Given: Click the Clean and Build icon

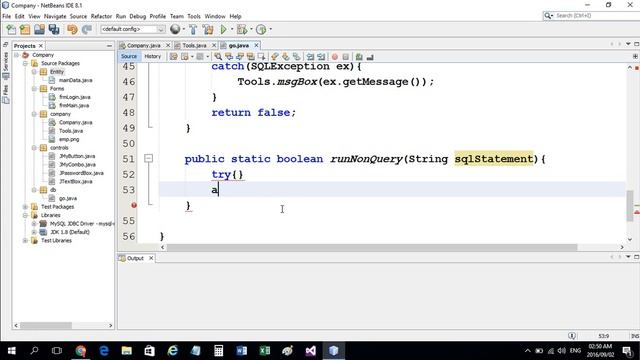Looking at the screenshot, I should point(208,29).
